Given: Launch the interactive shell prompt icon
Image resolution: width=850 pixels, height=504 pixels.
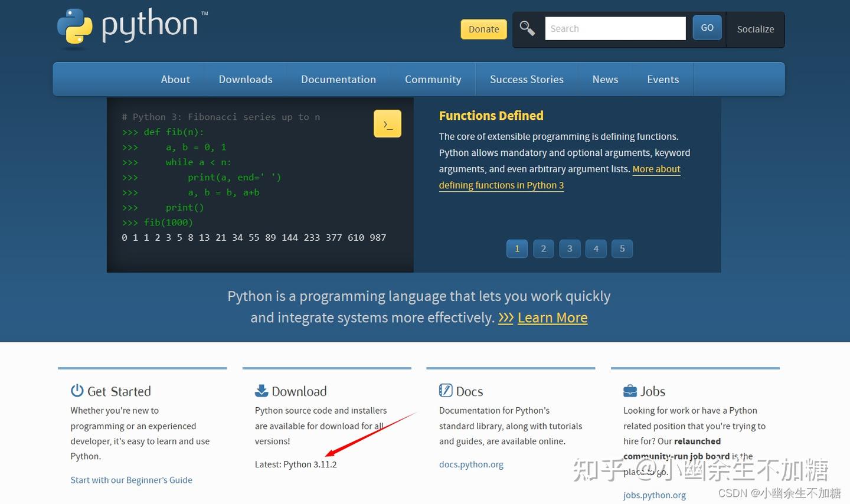Looking at the screenshot, I should [x=387, y=123].
